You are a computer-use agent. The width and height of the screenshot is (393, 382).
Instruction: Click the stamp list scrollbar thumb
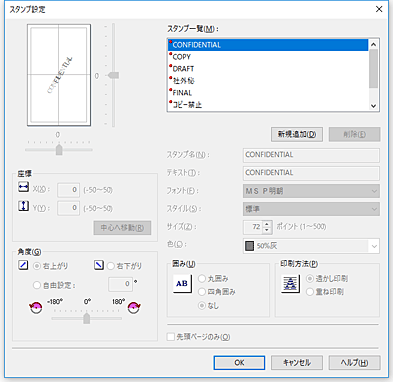[373, 69]
